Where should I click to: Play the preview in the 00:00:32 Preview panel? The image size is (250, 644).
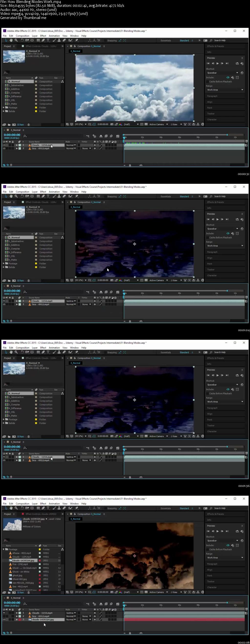(x=218, y=64)
